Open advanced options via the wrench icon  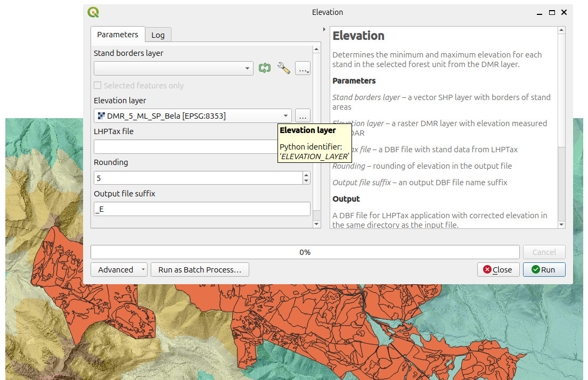pos(284,68)
